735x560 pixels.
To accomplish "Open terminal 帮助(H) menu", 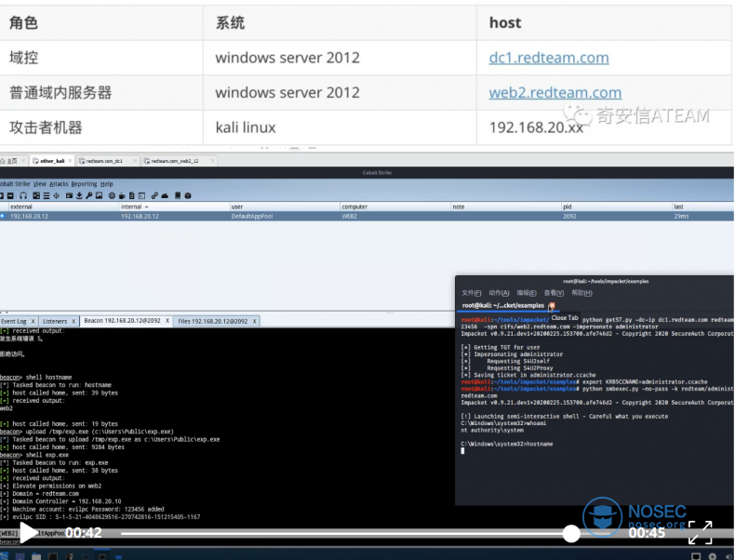I will [x=581, y=293].
